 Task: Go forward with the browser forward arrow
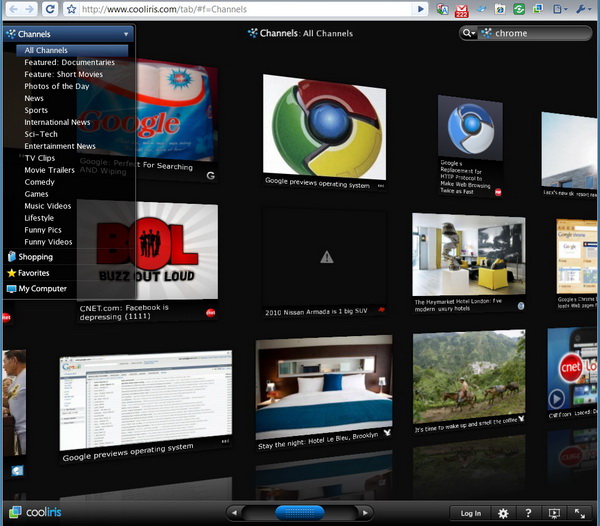(29, 8)
